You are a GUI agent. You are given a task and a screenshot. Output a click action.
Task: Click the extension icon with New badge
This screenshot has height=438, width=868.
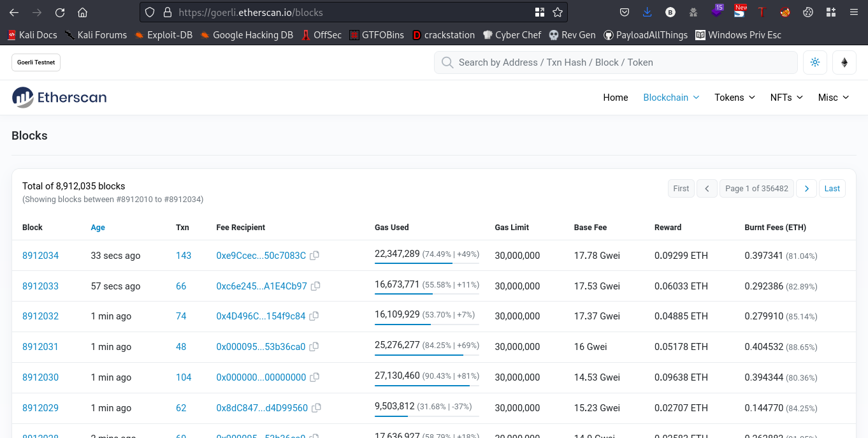(739, 11)
